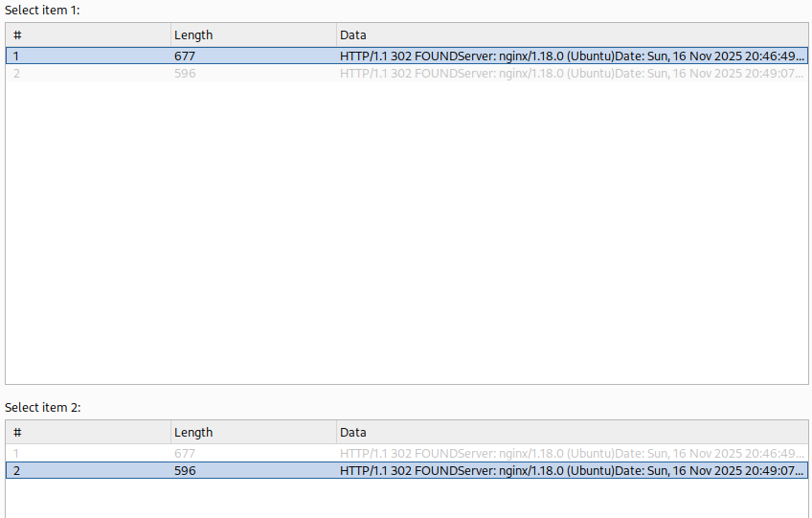Sort item 2 table by Data column
The width and height of the screenshot is (812, 518).
572,433
